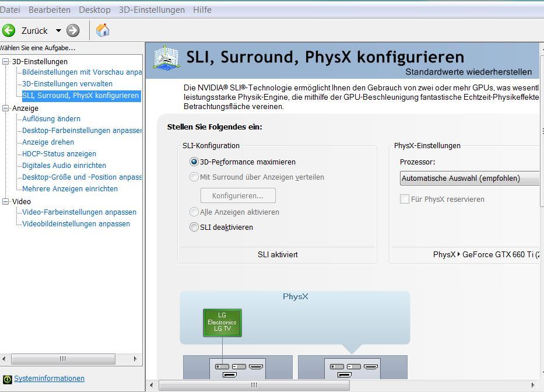Open the PhysX Prozessor dropdown
The image size is (544, 392).
(470, 178)
